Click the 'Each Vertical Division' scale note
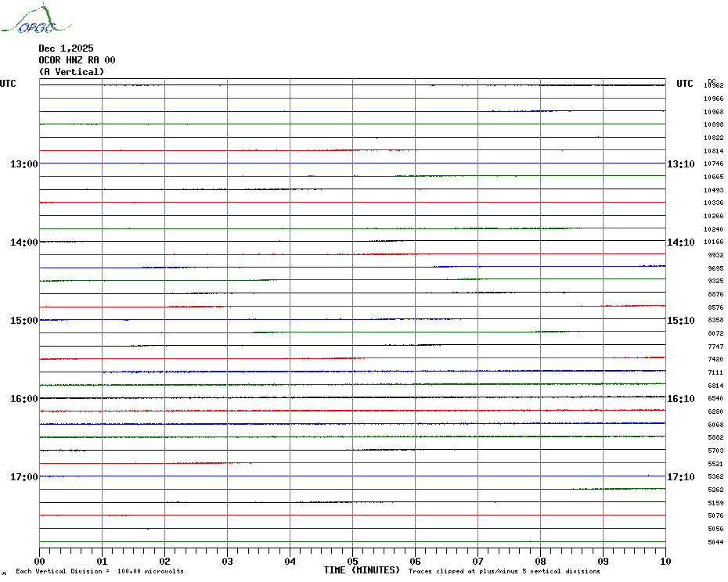 pos(99,571)
